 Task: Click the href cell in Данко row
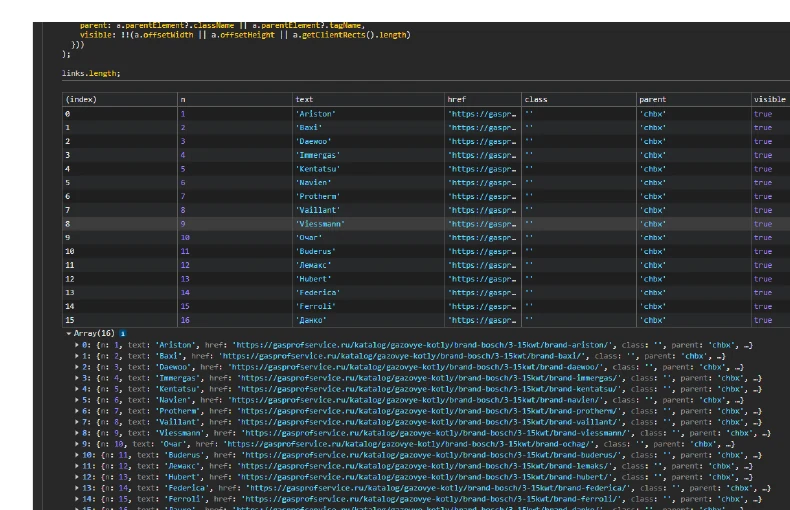tap(483, 320)
